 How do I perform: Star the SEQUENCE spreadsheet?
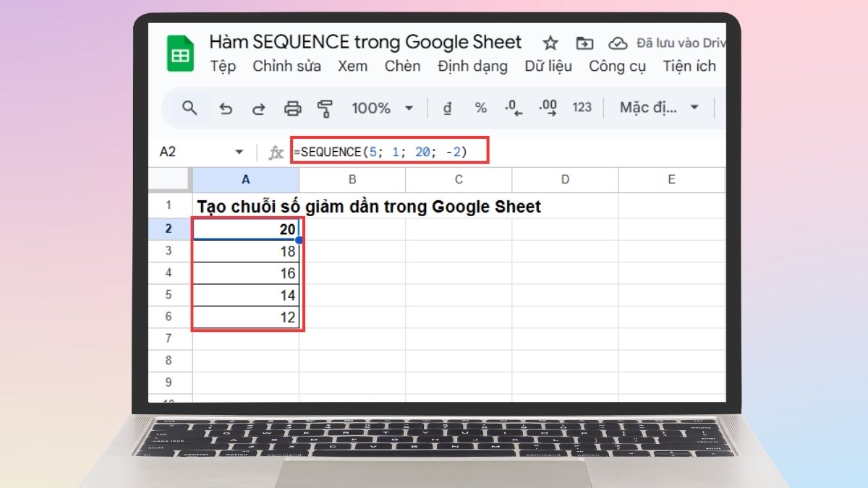[550, 42]
